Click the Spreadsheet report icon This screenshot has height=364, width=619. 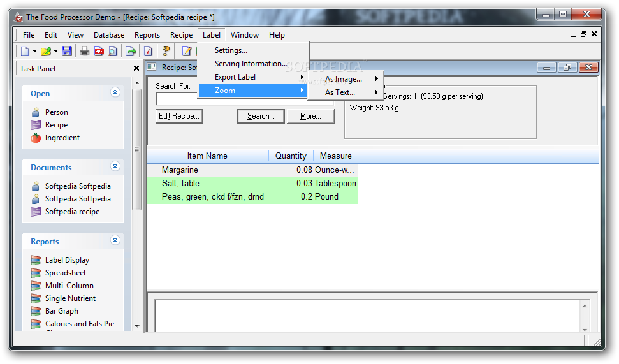point(36,273)
